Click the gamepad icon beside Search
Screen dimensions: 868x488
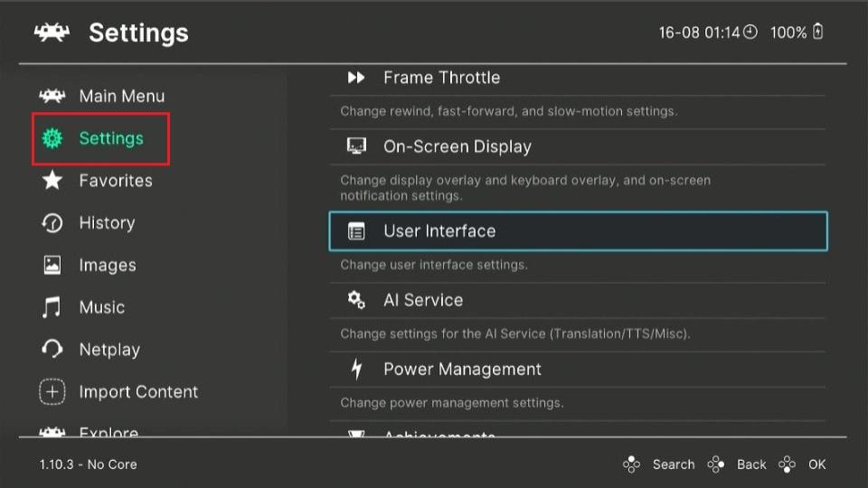point(631,465)
